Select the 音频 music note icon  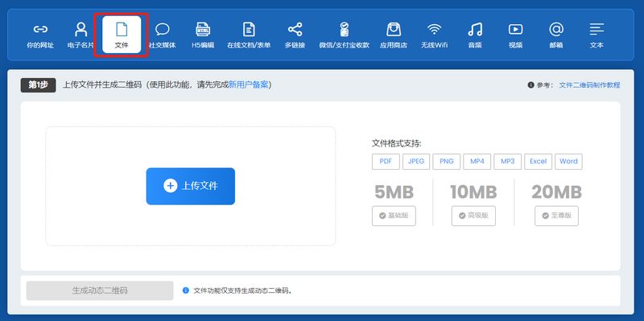tap(475, 29)
